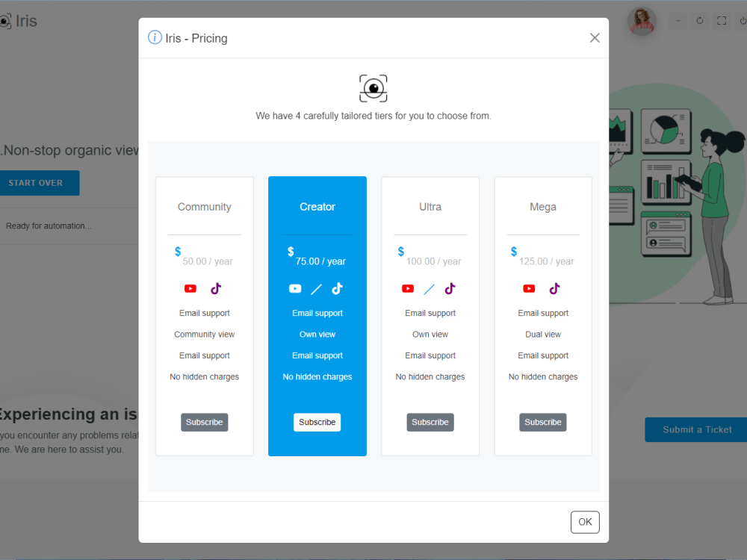This screenshot has width=747, height=560.
Task: Open fullscreen mode from the top bar
Action: [x=722, y=20]
